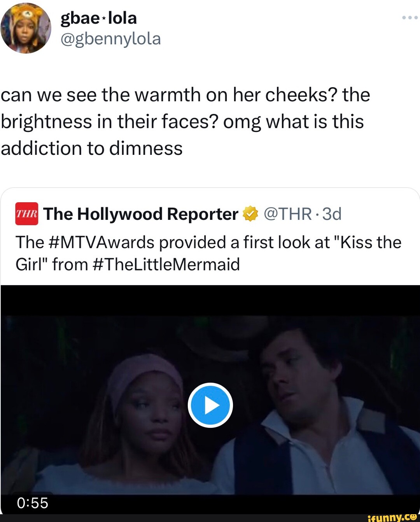Click the ifunny.co watermark logo

point(392,517)
